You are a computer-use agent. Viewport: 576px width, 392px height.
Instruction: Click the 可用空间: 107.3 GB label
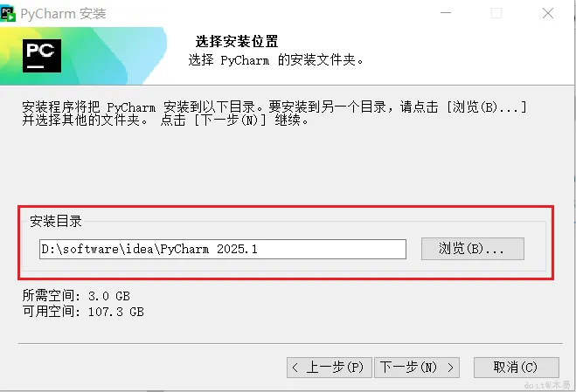[83, 311]
